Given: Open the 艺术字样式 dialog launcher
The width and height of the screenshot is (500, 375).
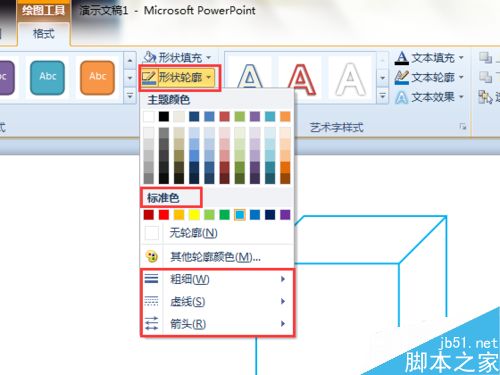Looking at the screenshot, I should click(x=462, y=126).
